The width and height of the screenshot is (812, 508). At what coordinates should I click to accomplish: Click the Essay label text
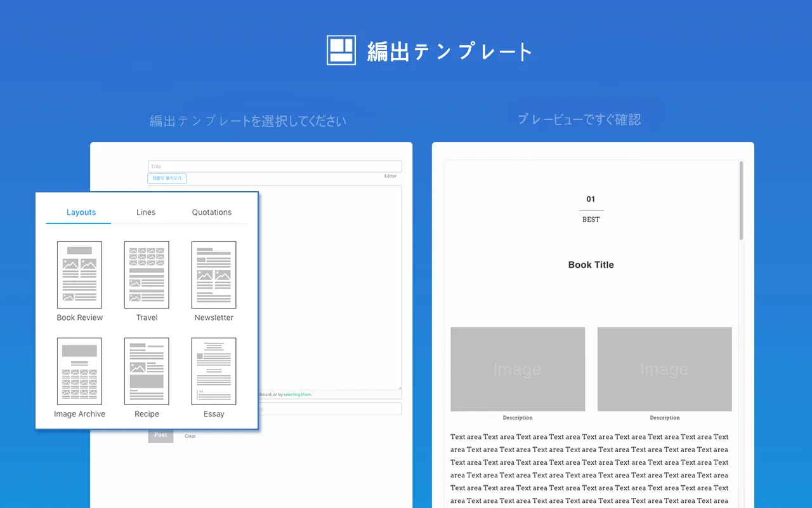[x=214, y=414]
